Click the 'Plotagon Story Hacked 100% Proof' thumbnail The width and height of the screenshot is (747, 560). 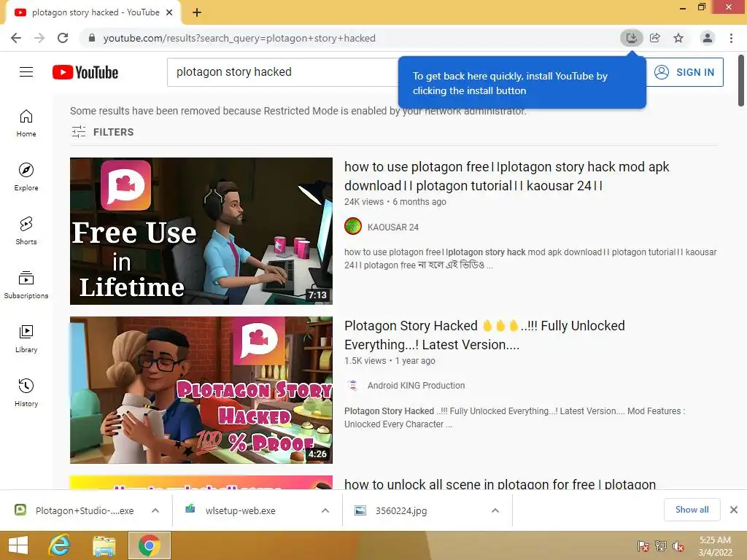tap(201, 390)
